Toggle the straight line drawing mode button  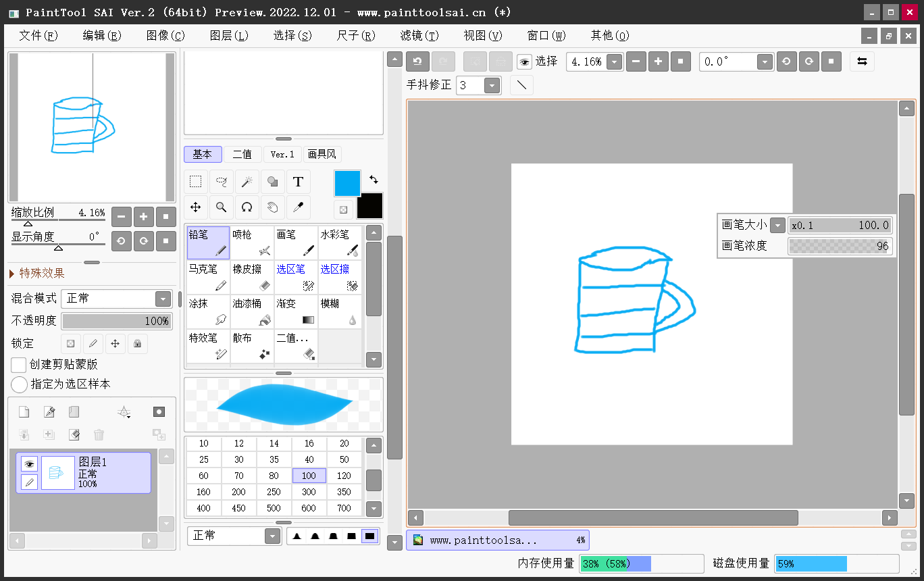coord(521,85)
